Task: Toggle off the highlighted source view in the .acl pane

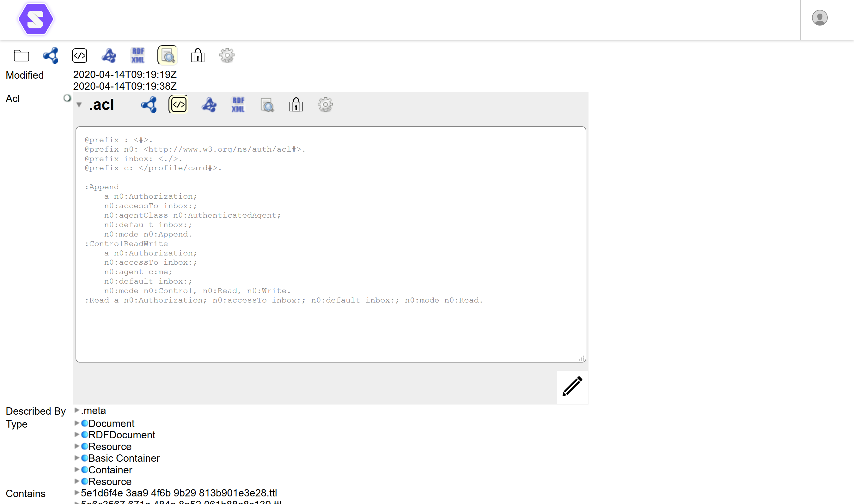Action: pyautogui.click(x=178, y=105)
